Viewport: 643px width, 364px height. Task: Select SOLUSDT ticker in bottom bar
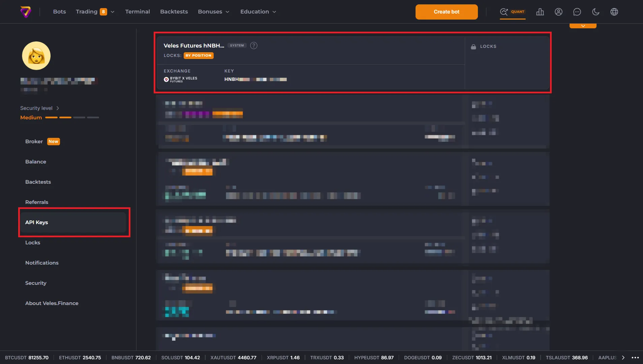pos(181,358)
